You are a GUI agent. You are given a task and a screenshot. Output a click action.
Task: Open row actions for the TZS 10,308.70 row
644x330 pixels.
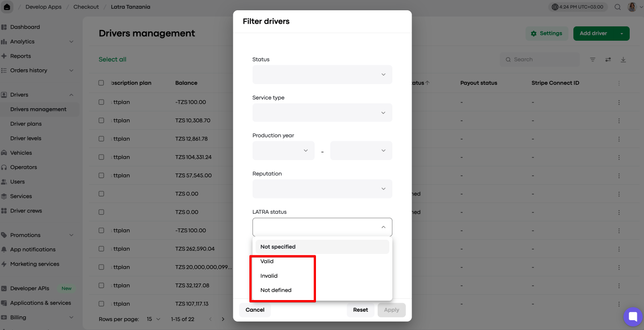pyautogui.click(x=619, y=121)
